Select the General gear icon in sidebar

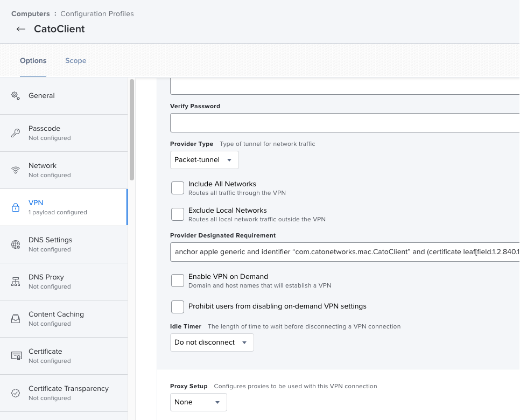click(x=13, y=95)
